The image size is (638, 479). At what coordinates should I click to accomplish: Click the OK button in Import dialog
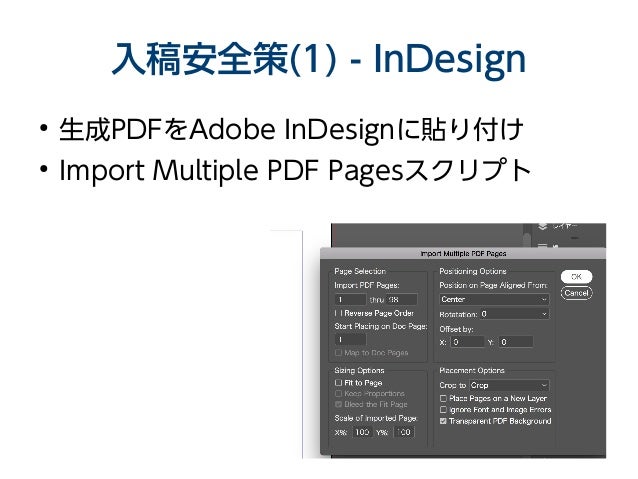576,277
